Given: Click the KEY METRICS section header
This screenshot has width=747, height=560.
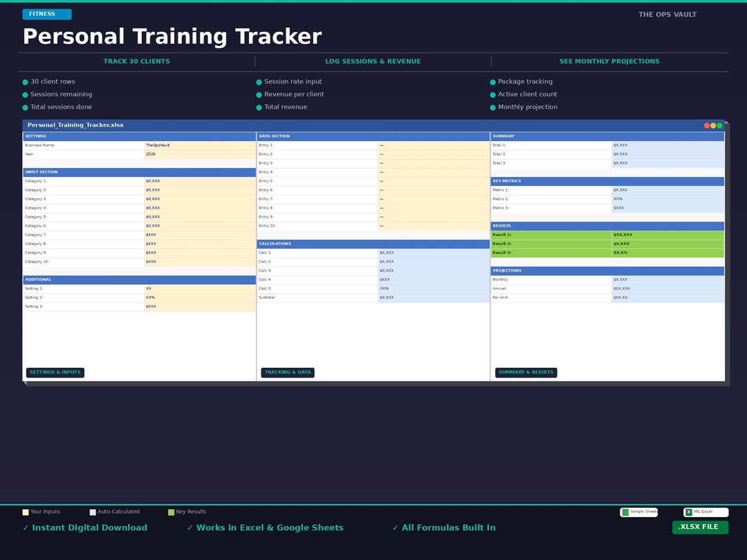Looking at the screenshot, I should pos(607,181).
